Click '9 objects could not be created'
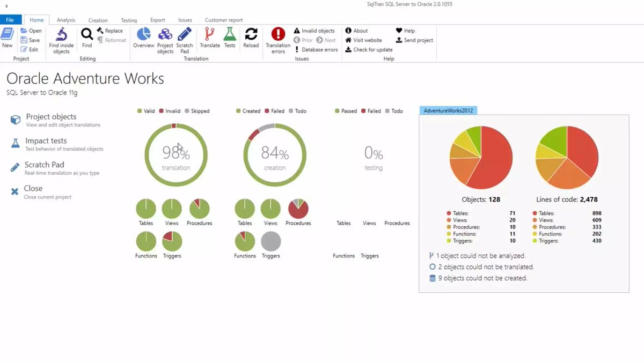The width and height of the screenshot is (644, 363). [478, 278]
